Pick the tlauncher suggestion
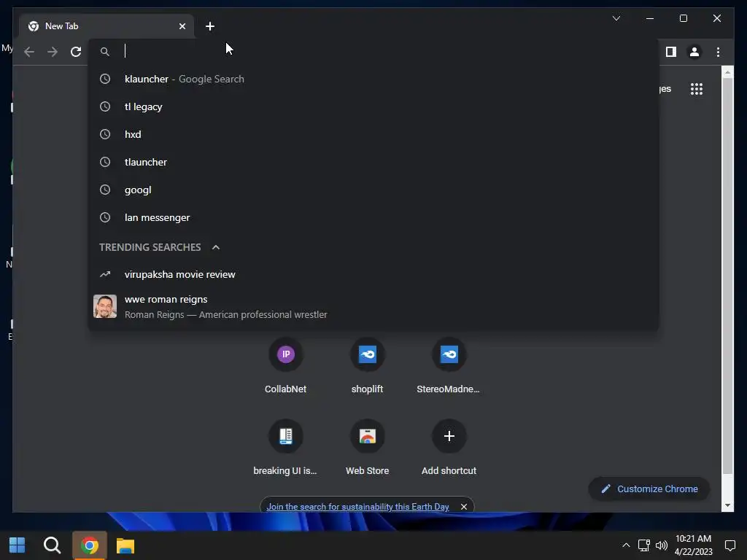The height and width of the screenshot is (560, 747). [x=373, y=162]
